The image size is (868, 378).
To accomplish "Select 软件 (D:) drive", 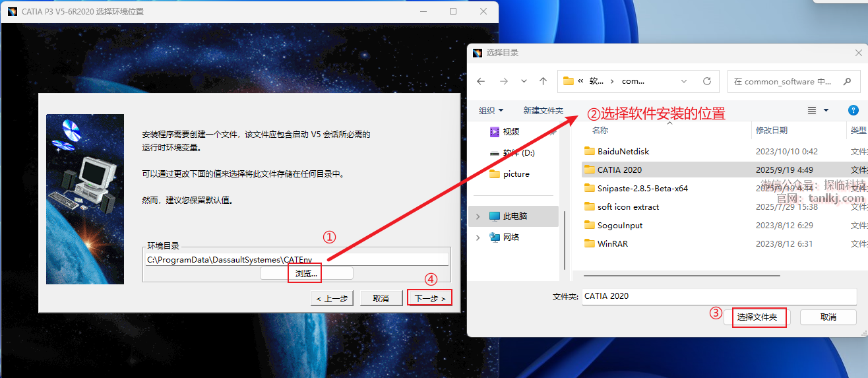I will tap(518, 152).
